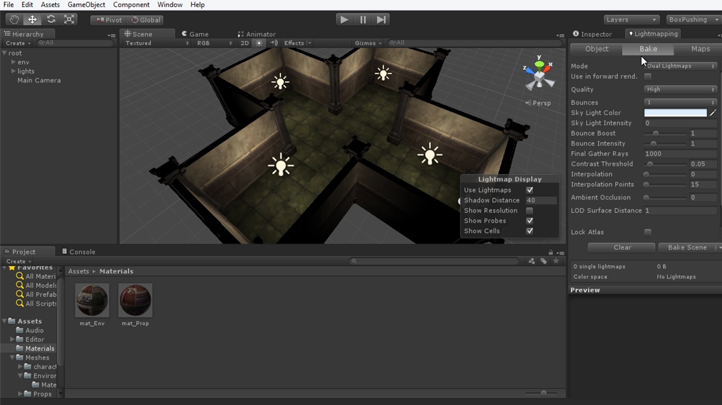Click the Clear button

(622, 248)
